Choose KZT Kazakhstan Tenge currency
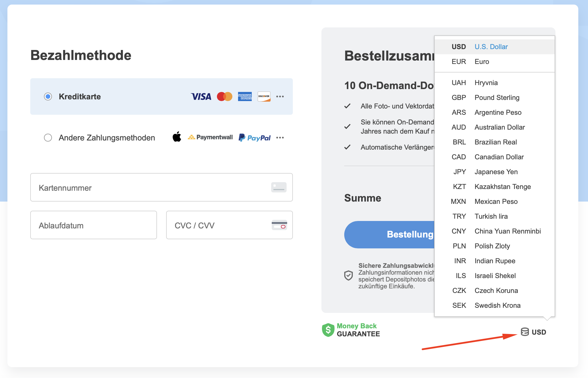This screenshot has width=588, height=378. point(495,187)
